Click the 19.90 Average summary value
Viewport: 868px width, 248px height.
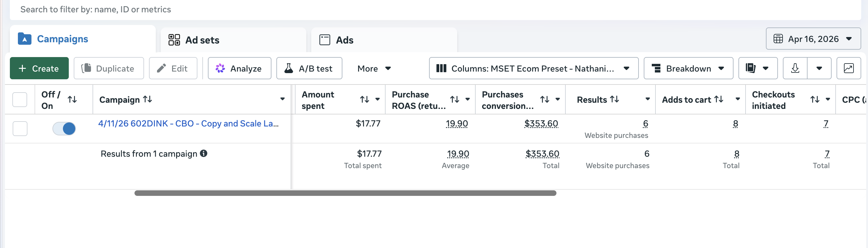click(458, 154)
